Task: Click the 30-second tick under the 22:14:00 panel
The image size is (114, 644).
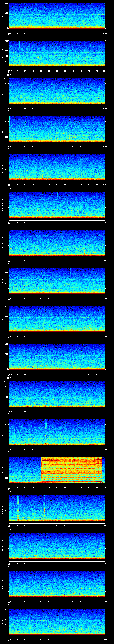Action: (x=57, y=33)
